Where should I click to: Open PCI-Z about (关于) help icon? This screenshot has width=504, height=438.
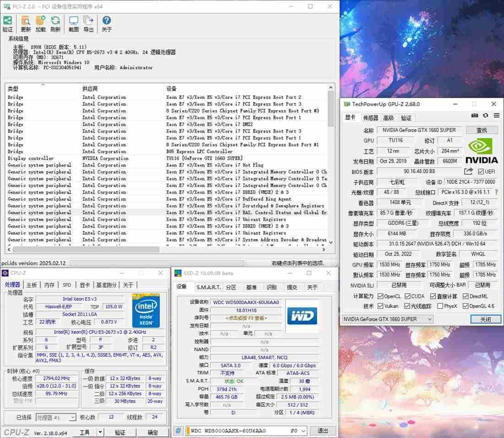pos(106,21)
